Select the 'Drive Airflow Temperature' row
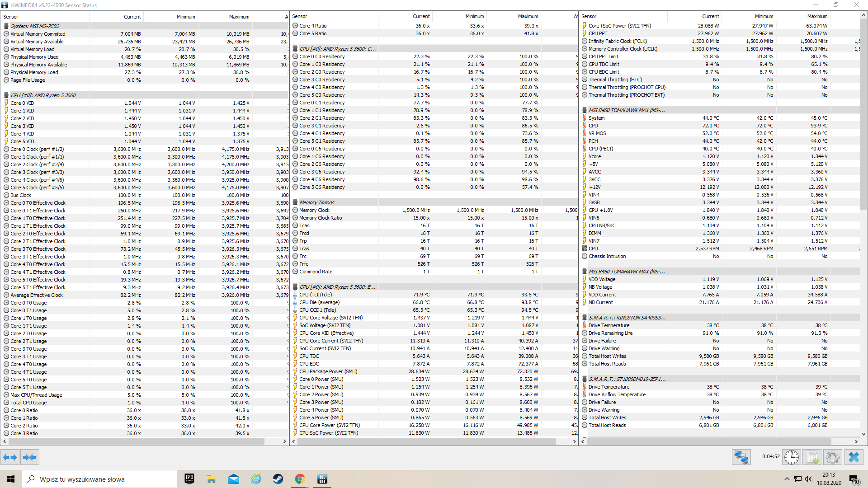The height and width of the screenshot is (488, 868). [721, 394]
